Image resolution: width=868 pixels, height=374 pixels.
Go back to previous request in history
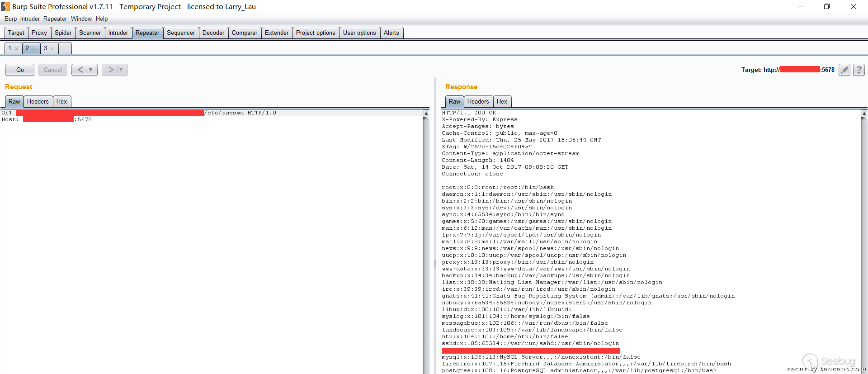coord(80,70)
